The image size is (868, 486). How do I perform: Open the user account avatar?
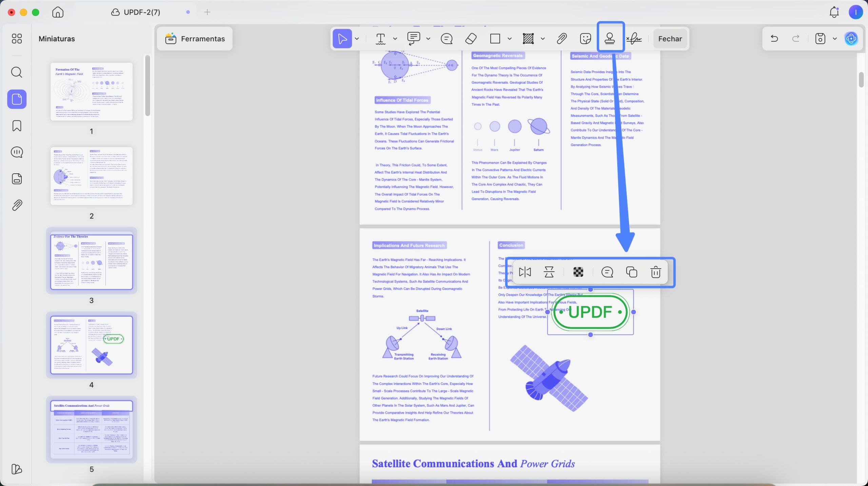click(x=855, y=12)
